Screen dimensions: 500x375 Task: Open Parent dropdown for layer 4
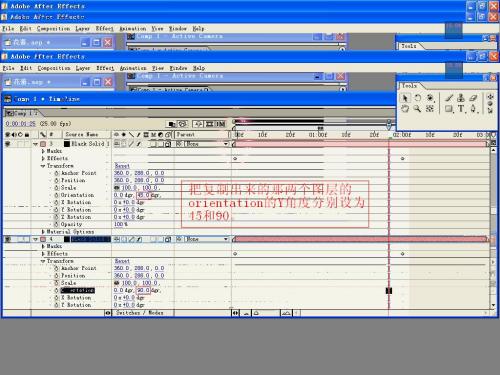click(x=207, y=239)
